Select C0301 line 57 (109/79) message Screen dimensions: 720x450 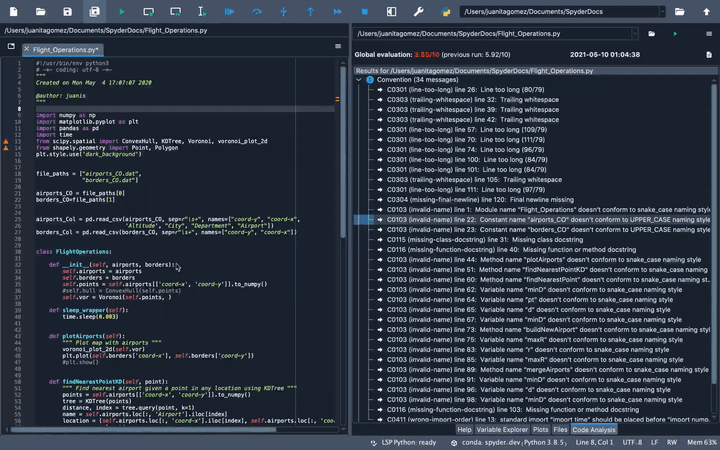point(467,130)
